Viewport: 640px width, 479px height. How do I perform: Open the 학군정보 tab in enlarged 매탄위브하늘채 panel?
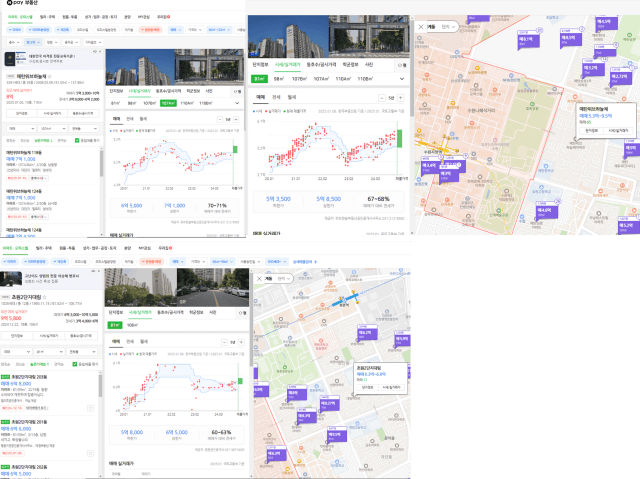pos(350,65)
